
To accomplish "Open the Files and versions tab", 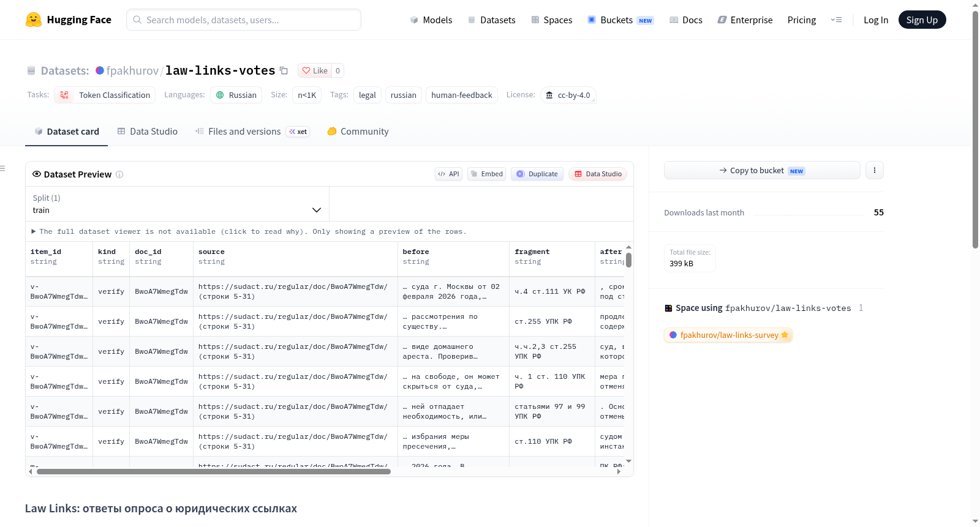I will (x=252, y=131).
